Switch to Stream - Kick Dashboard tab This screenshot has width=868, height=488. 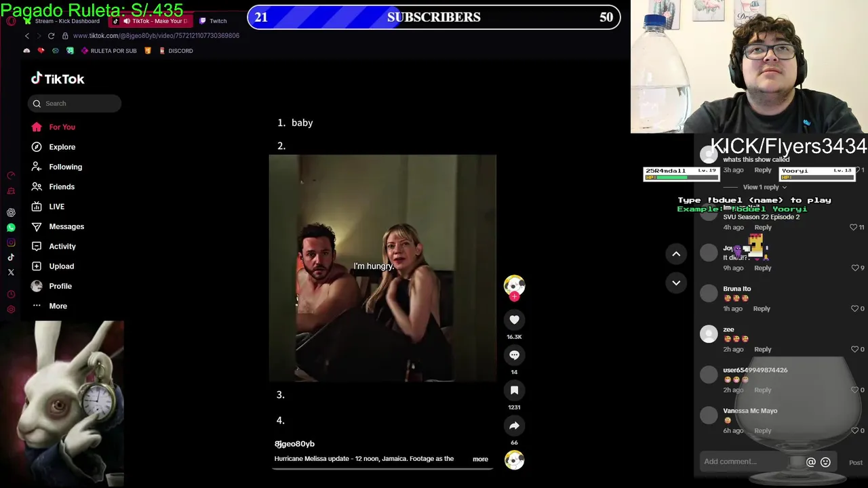coord(62,21)
